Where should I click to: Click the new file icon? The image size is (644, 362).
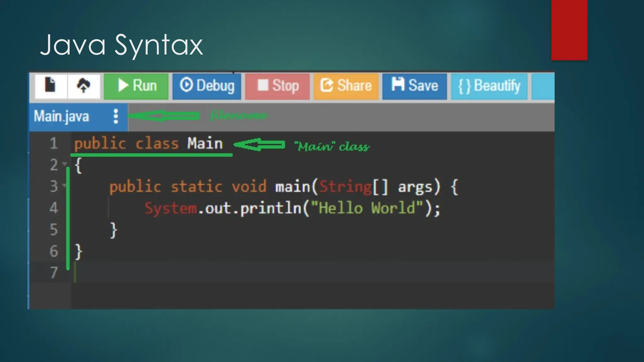pyautogui.click(x=50, y=85)
